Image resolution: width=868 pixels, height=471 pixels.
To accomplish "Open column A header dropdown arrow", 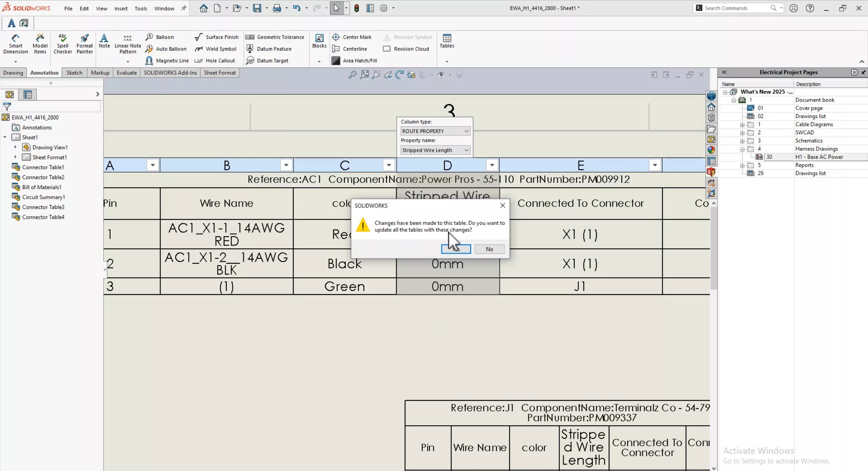I will 153,165.
